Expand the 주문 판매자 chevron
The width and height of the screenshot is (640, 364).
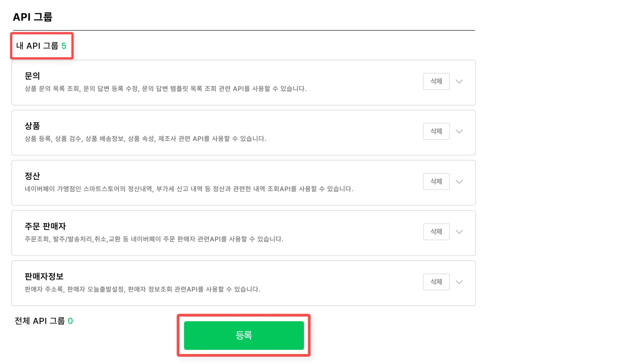pyautogui.click(x=459, y=232)
